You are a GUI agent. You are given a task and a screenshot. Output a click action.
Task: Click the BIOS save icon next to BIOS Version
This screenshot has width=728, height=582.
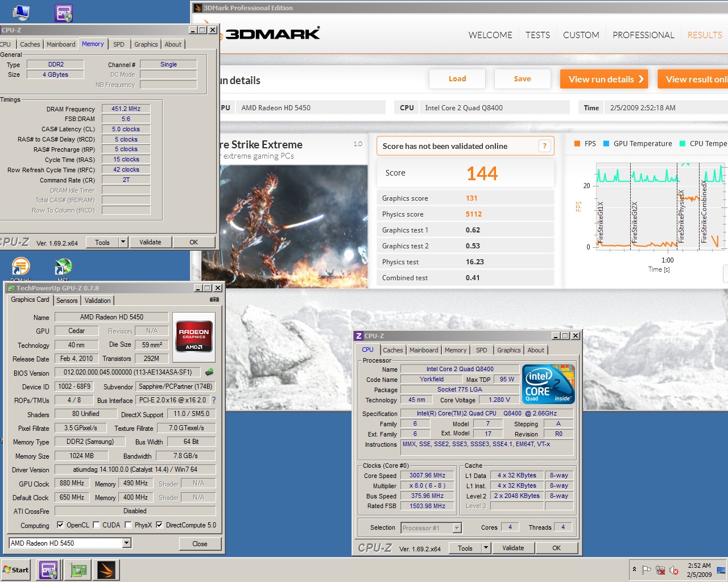(x=209, y=372)
